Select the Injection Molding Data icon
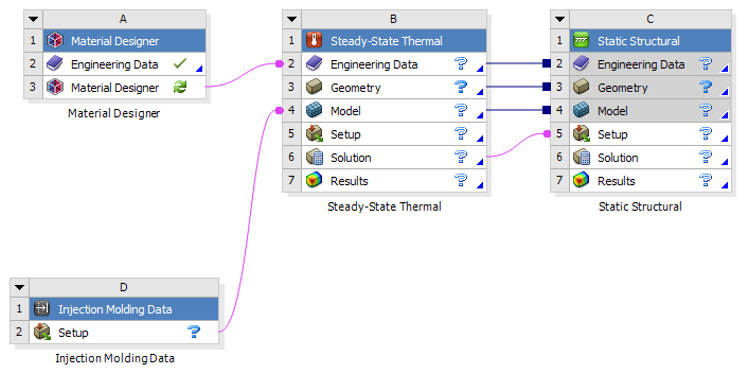Image resolution: width=742 pixels, height=378 pixels. tap(42, 309)
